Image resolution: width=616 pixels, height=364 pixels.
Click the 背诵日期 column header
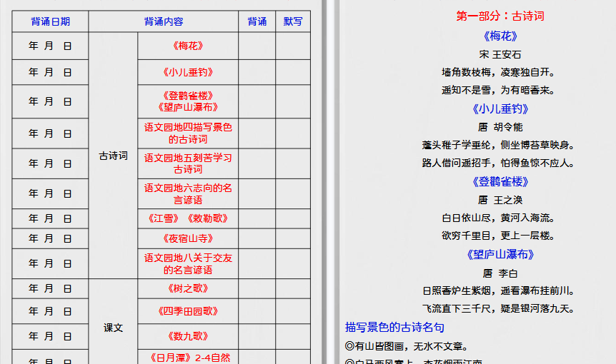pyautogui.click(x=50, y=21)
